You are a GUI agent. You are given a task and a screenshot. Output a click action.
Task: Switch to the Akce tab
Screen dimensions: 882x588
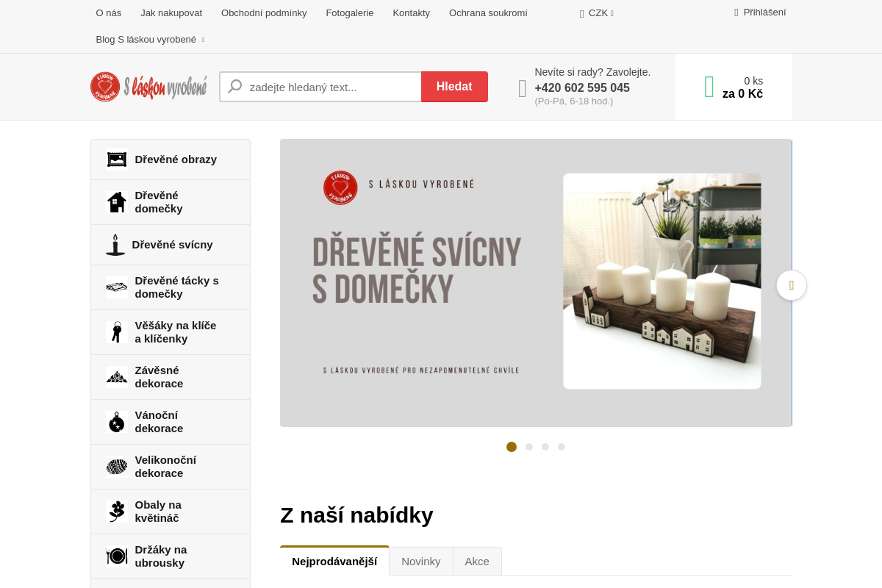click(477, 562)
